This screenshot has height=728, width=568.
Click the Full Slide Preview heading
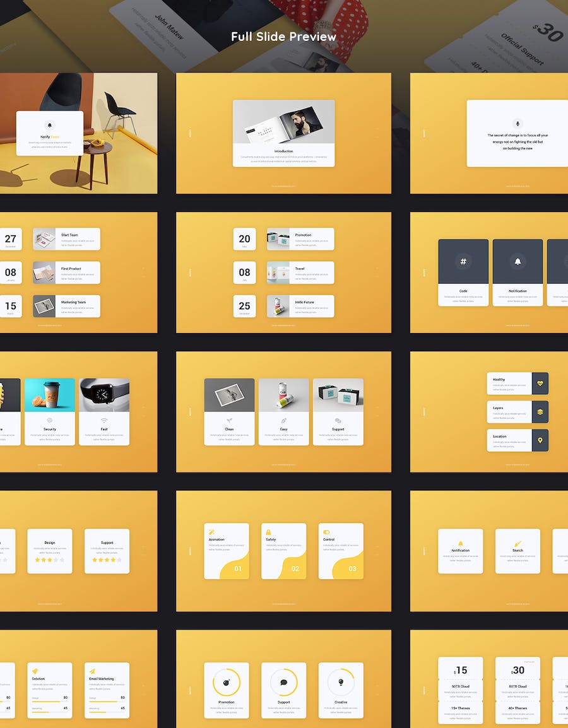coord(283,37)
